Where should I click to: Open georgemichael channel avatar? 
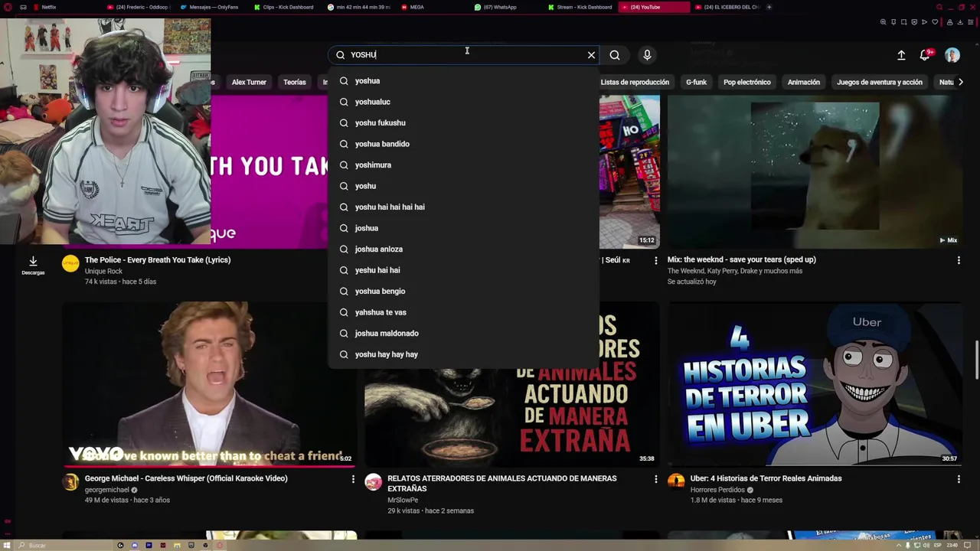coord(70,482)
